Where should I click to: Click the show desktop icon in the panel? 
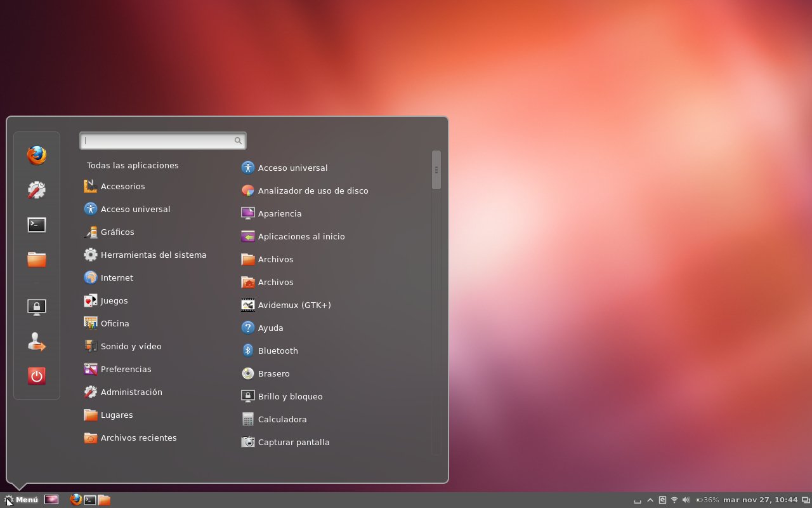coord(51,500)
